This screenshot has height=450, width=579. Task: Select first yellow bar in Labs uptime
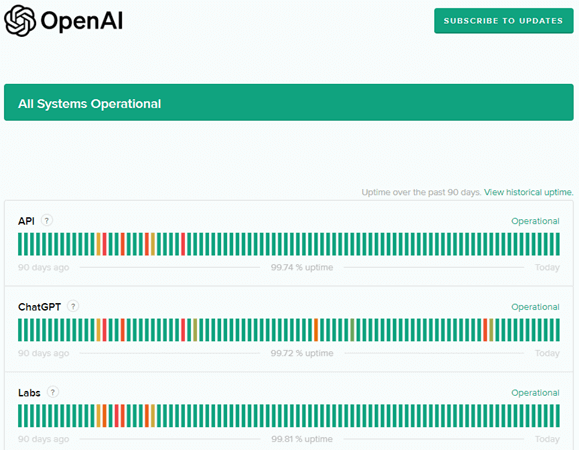99,416
